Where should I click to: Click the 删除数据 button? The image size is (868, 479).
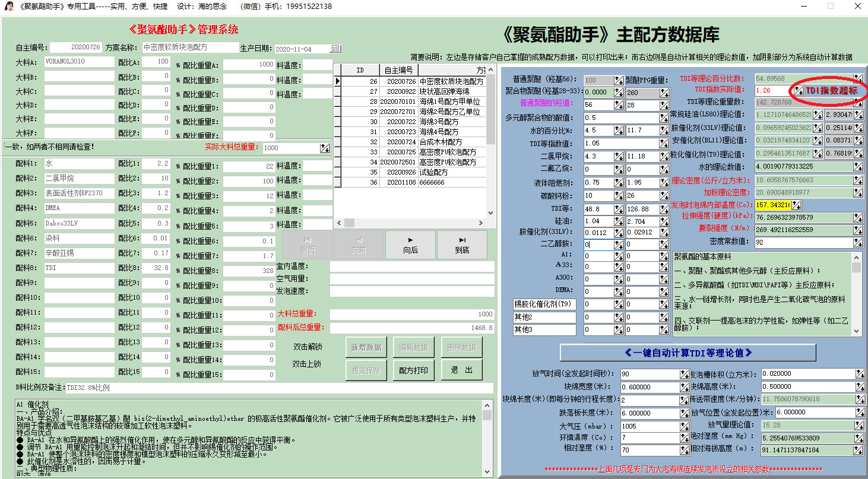(461, 347)
